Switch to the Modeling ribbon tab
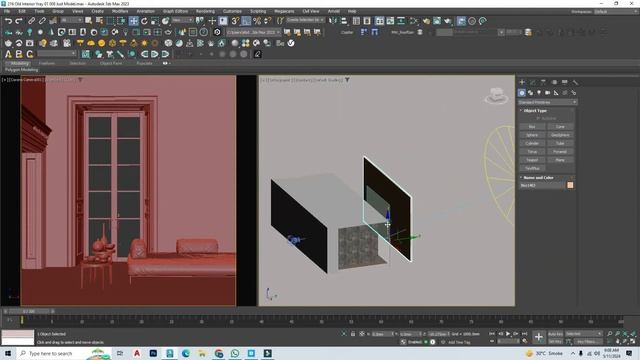640x360 pixels. click(20, 63)
